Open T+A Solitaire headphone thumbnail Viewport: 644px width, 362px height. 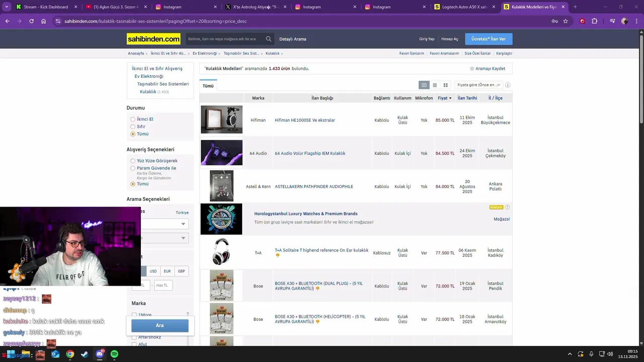click(x=221, y=252)
